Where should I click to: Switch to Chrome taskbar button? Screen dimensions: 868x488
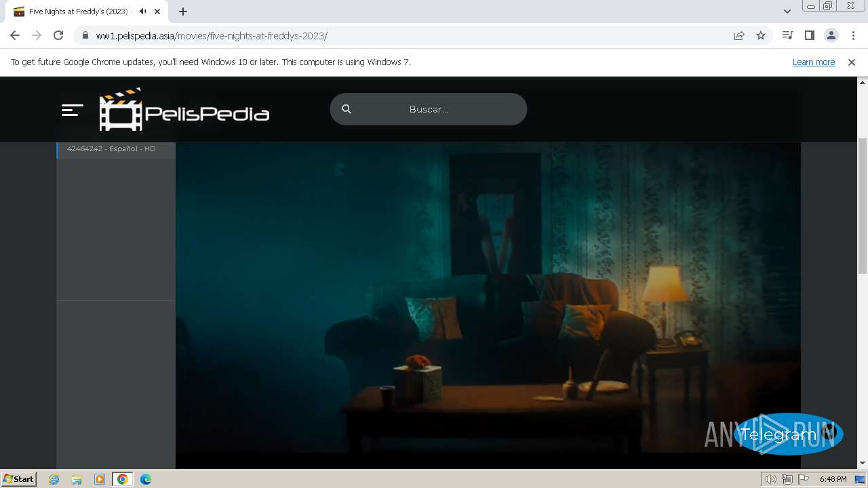[122, 479]
